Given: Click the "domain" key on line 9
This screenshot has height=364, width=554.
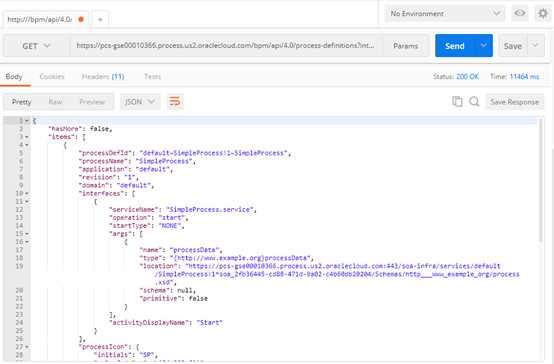Looking at the screenshot, I should click(x=94, y=186).
